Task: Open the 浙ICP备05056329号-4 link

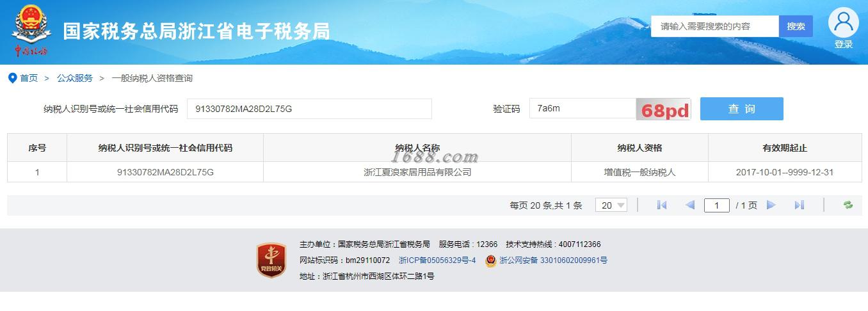Action: click(x=437, y=260)
